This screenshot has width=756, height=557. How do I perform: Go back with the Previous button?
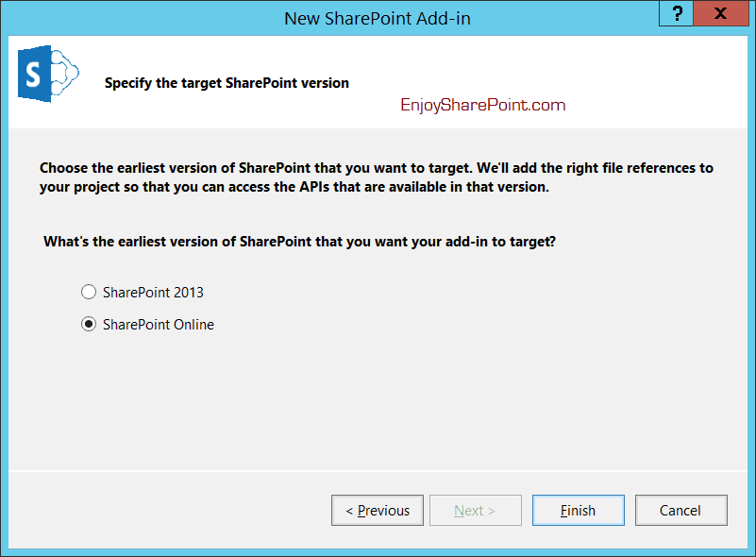coord(378,510)
